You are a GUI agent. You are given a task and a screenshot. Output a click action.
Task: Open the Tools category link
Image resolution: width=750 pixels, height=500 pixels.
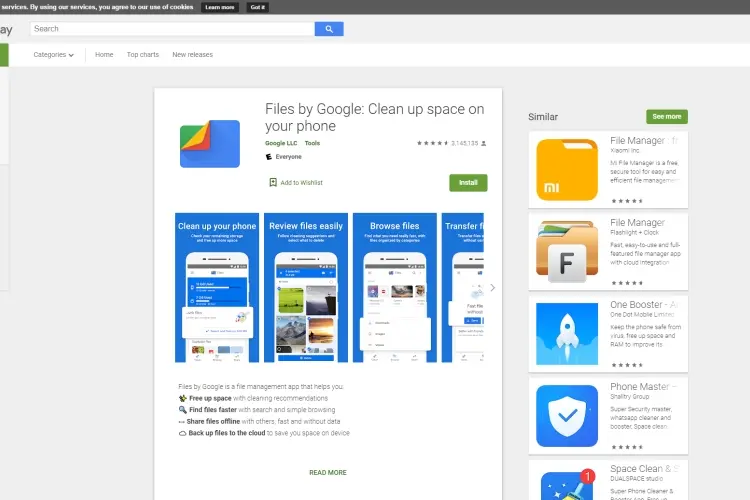point(312,143)
